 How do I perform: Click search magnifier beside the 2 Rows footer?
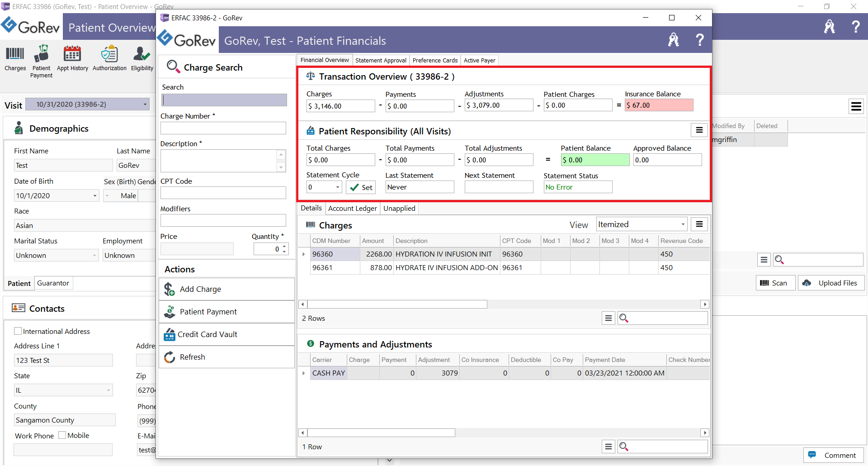624,318
